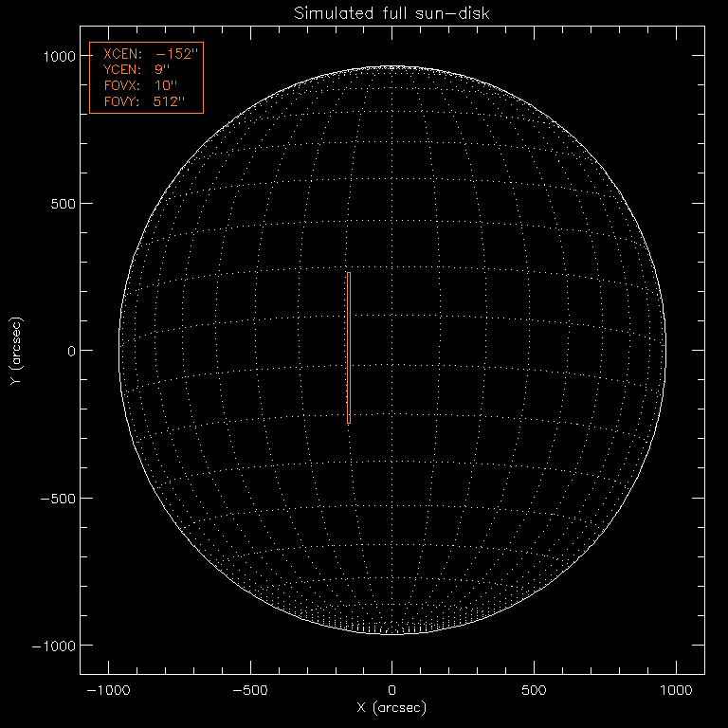The image size is (728, 728).
Task: Click the orange field-of-view slit rectangle
Action: (x=349, y=348)
